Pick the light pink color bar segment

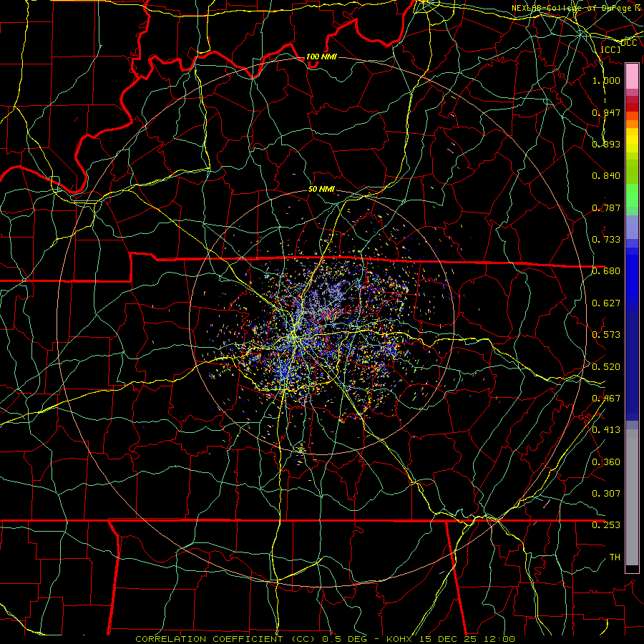[632, 77]
